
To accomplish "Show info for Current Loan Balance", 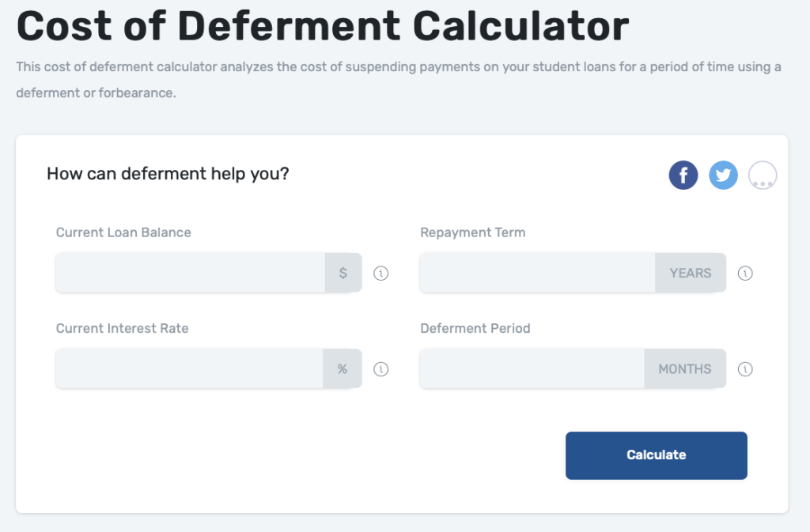I will (380, 273).
